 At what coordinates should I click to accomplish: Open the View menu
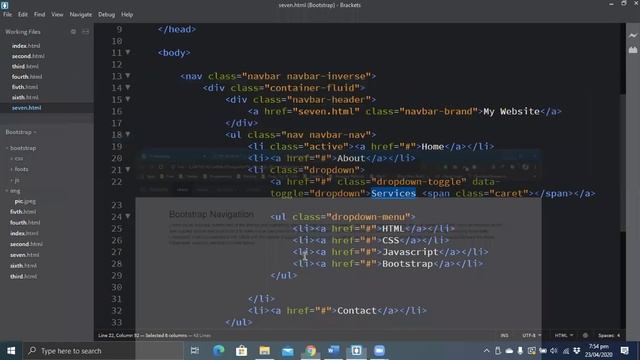[x=57, y=14]
